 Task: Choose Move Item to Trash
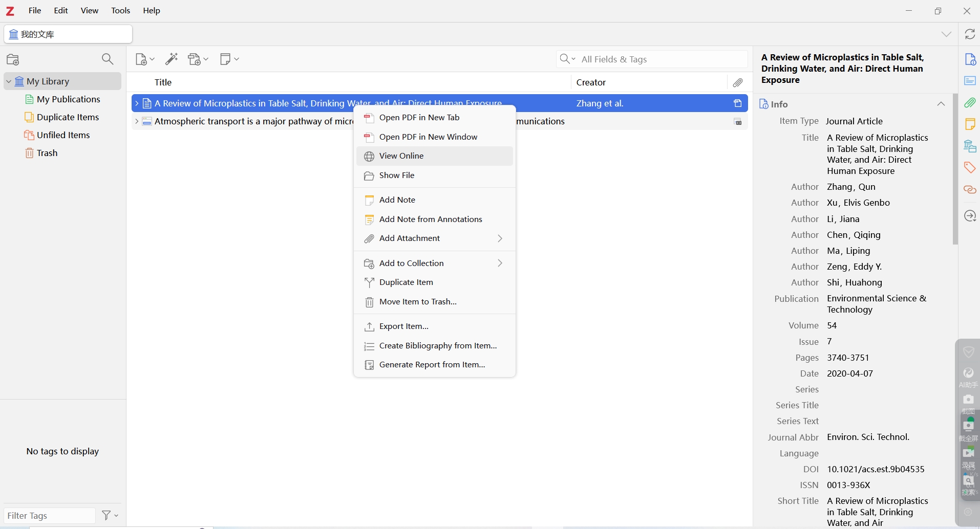pos(435,302)
